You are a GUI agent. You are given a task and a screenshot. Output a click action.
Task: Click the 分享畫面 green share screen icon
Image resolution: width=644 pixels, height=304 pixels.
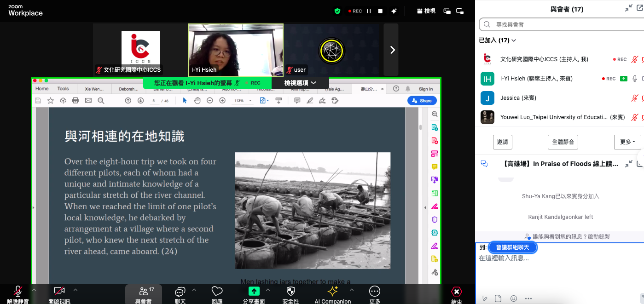(254, 292)
